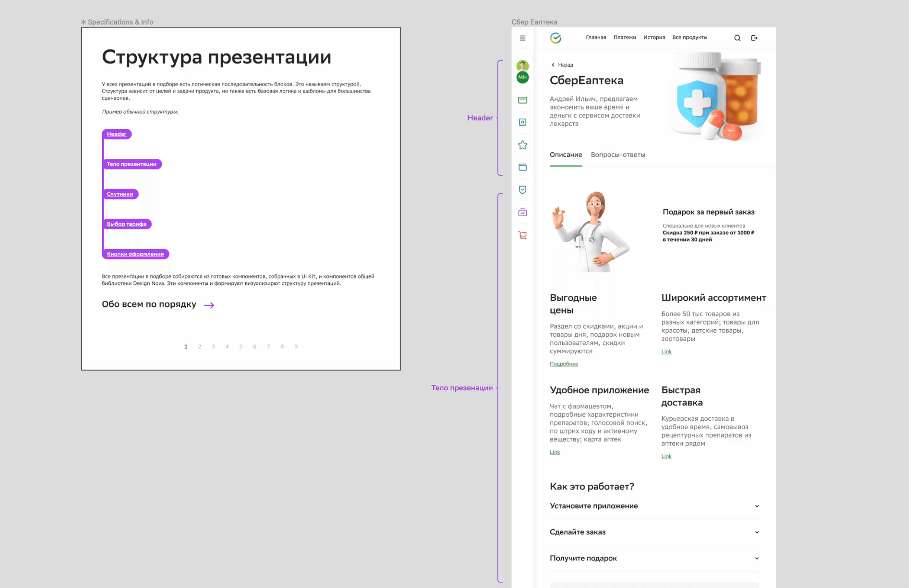Expand the Сделайте заказ accordion

pos(654,532)
